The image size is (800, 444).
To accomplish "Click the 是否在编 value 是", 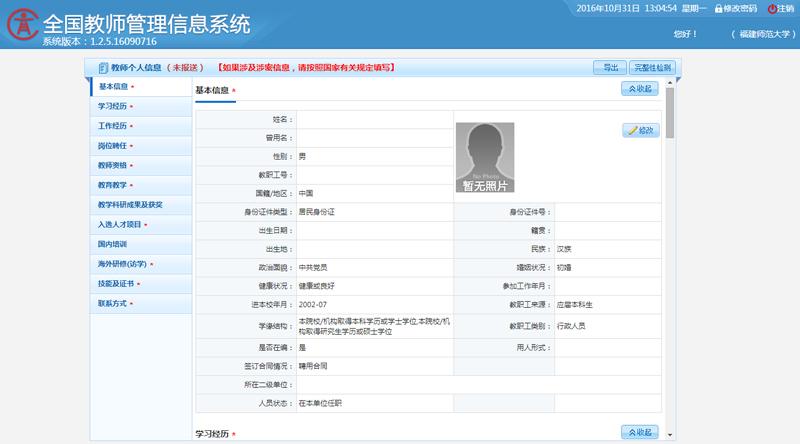I will point(302,348).
